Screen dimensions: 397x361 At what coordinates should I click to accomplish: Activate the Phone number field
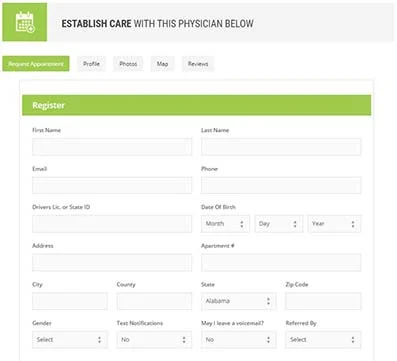281,185
